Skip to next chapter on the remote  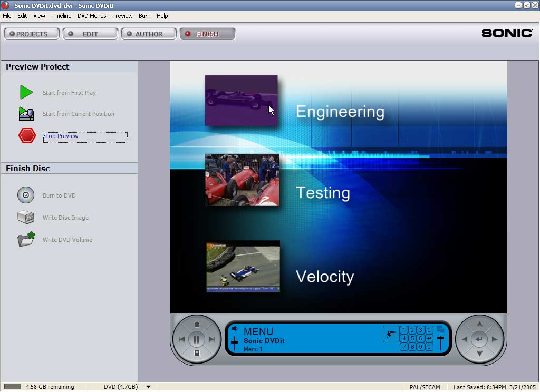click(212, 340)
